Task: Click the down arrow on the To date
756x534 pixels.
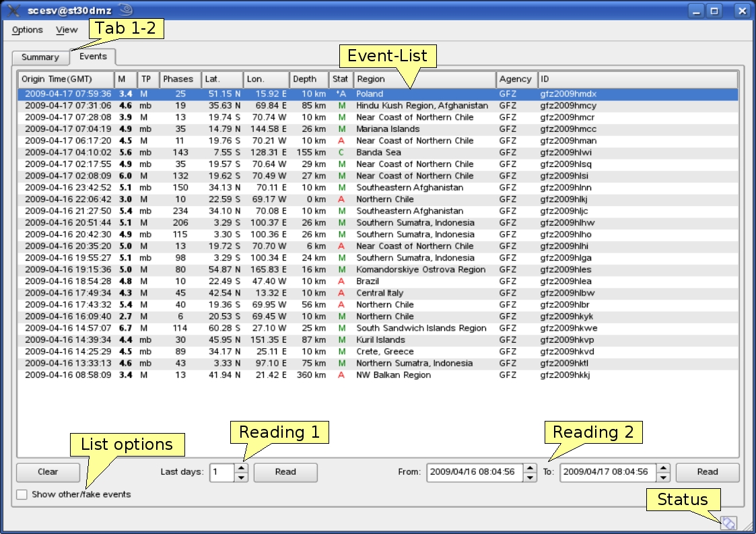Action: coord(663,477)
